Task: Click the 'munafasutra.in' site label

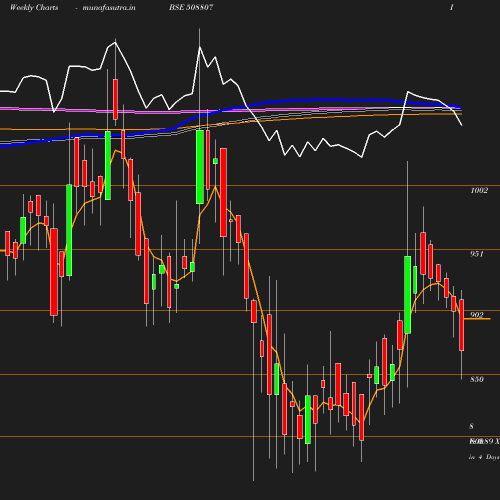Action: (109, 8)
